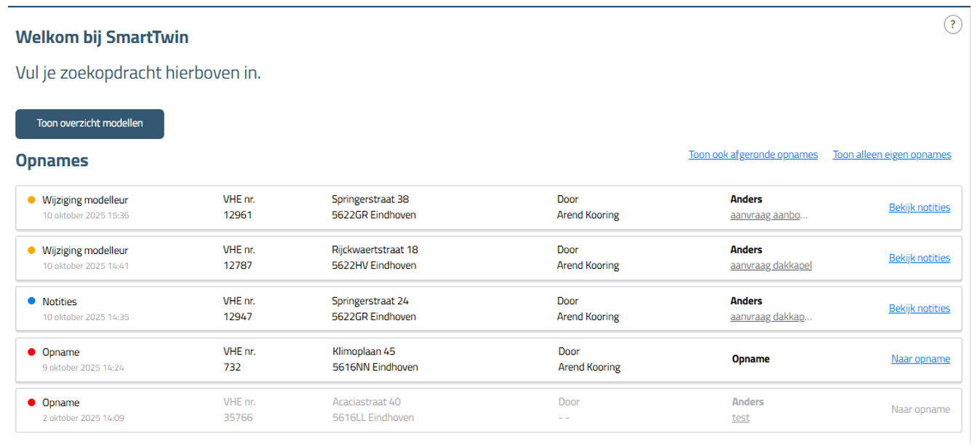Open Bekijk notities for Springerstraat 38
Viewport: 980px width, 447px height.
[919, 207]
